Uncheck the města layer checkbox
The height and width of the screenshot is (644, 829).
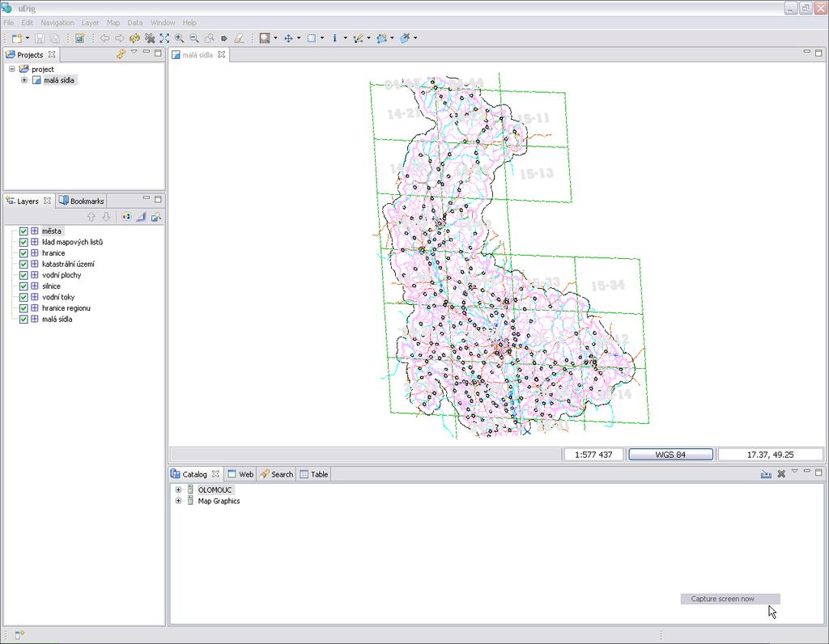pyautogui.click(x=23, y=231)
